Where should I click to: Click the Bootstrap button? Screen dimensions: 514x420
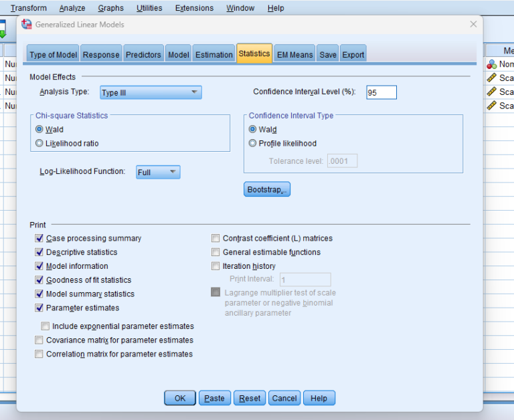[x=267, y=189]
